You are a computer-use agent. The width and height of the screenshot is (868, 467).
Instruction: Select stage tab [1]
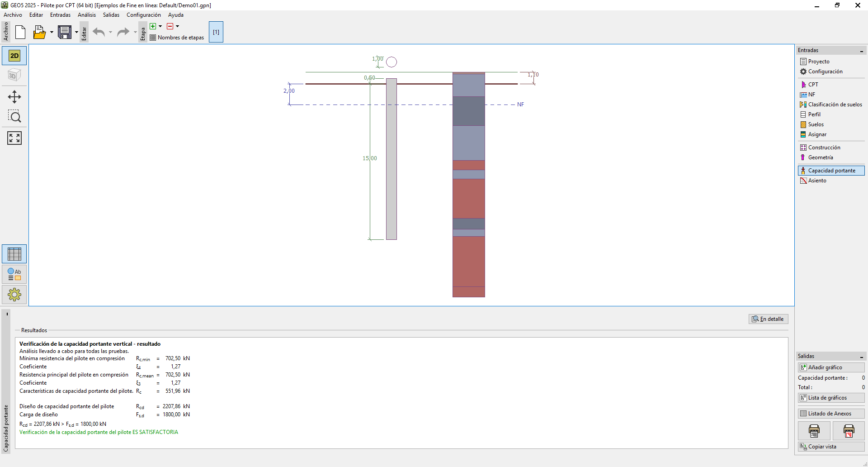pos(216,32)
